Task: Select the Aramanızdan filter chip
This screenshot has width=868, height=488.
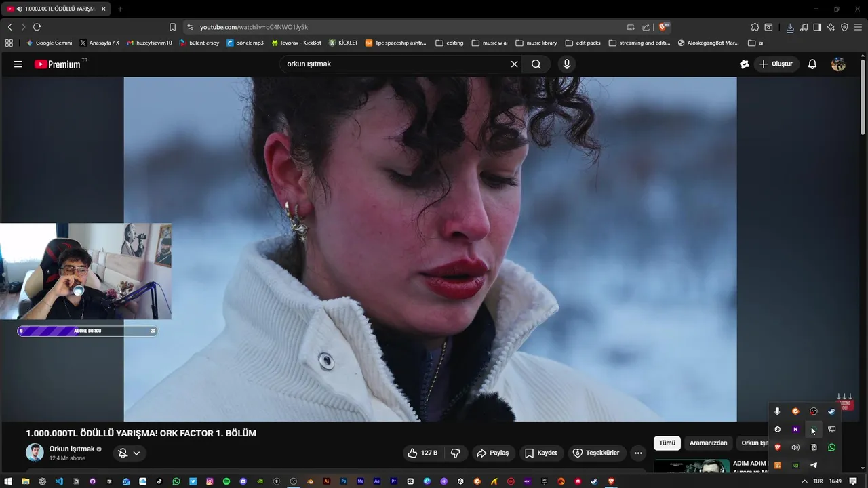Action: click(708, 443)
